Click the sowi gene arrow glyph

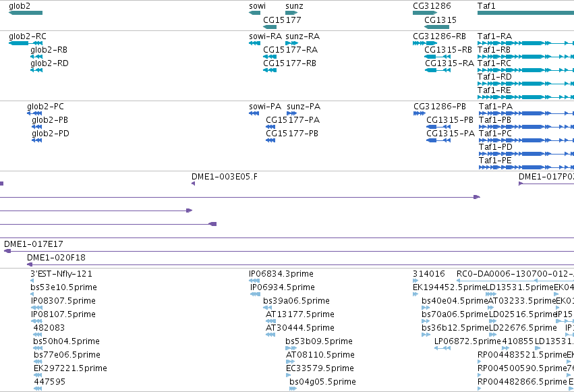(254, 13)
